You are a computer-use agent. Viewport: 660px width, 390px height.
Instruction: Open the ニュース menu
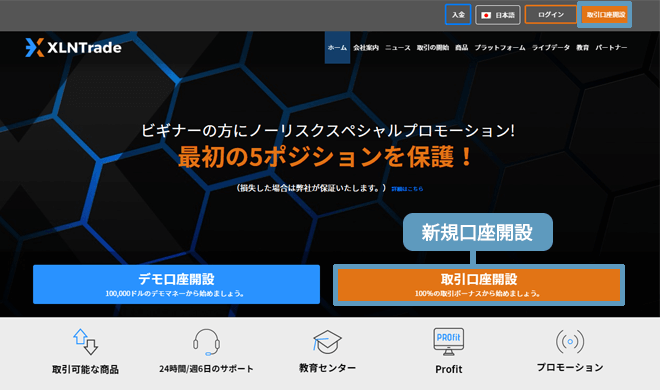click(398, 48)
